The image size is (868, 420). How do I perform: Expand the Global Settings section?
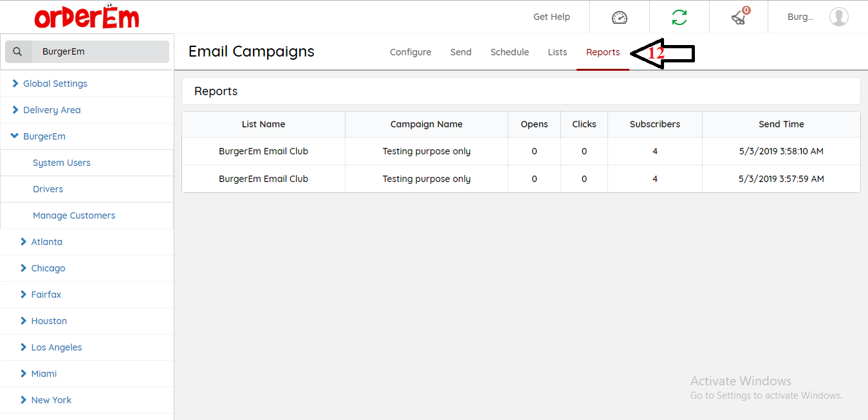point(55,84)
